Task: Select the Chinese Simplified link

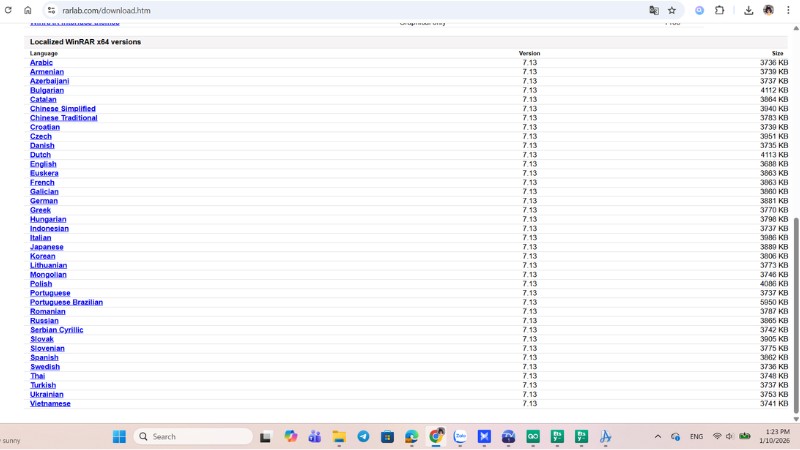Action: [62, 109]
